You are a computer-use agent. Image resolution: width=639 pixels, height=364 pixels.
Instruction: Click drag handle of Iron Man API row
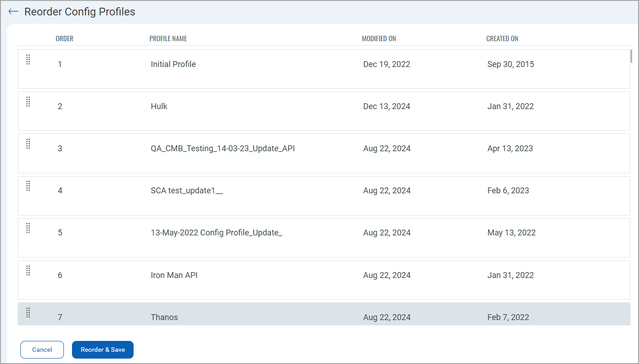click(x=28, y=270)
